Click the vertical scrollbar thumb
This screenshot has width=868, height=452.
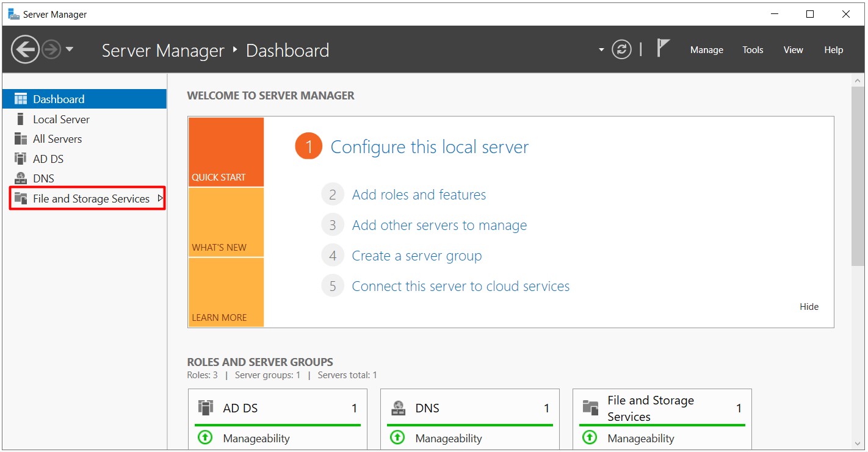[x=858, y=176]
